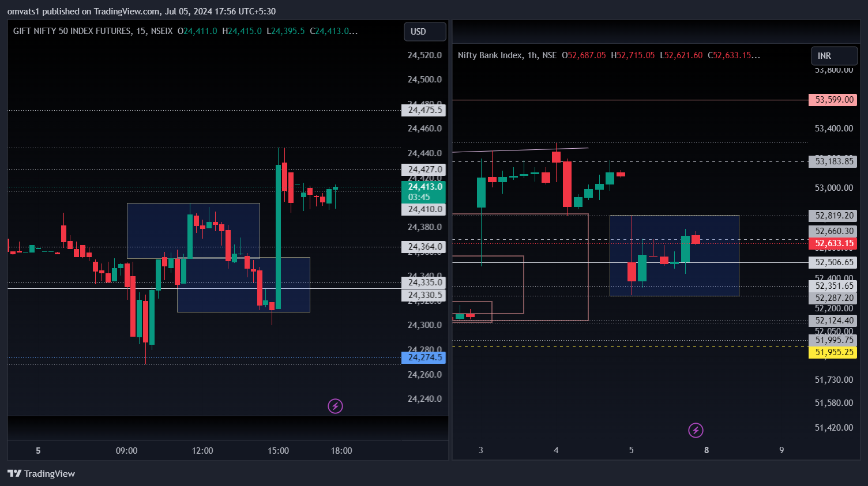Click the 18:00 time axis label
The height and width of the screenshot is (486, 868).
tap(341, 451)
